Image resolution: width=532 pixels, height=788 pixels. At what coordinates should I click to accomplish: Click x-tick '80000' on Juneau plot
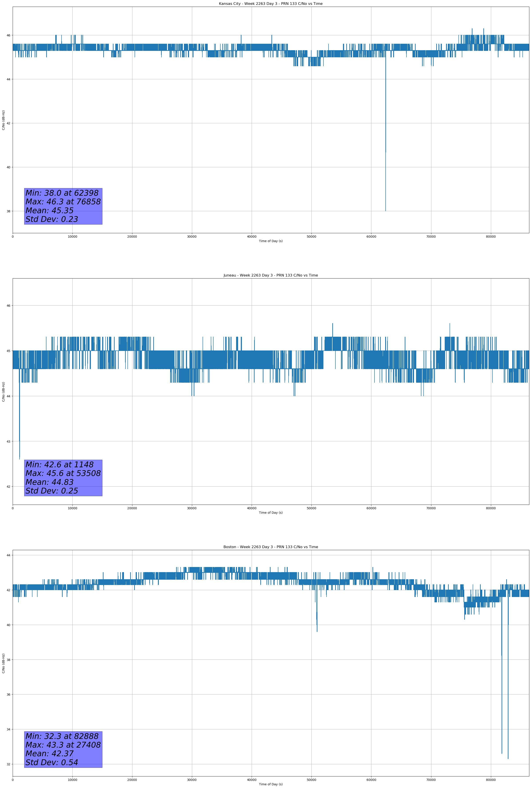pyautogui.click(x=491, y=508)
